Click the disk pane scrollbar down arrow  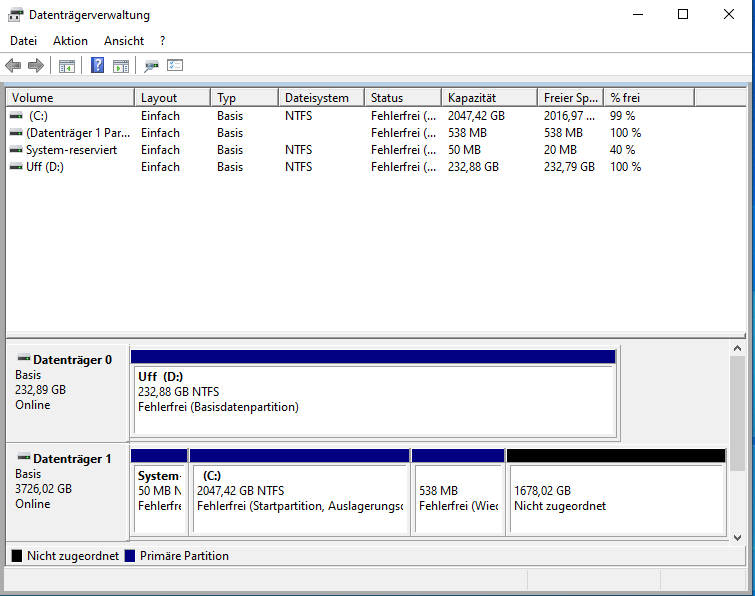737,538
